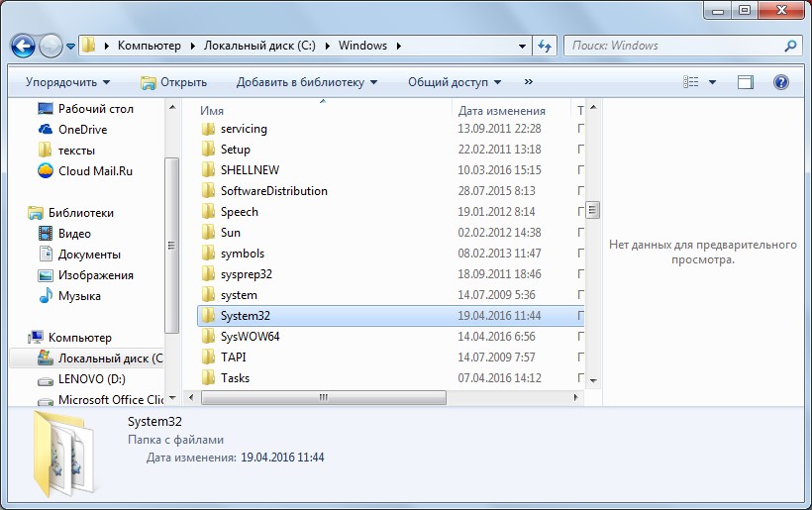
Task: Refresh the folder view
Action: tap(545, 47)
